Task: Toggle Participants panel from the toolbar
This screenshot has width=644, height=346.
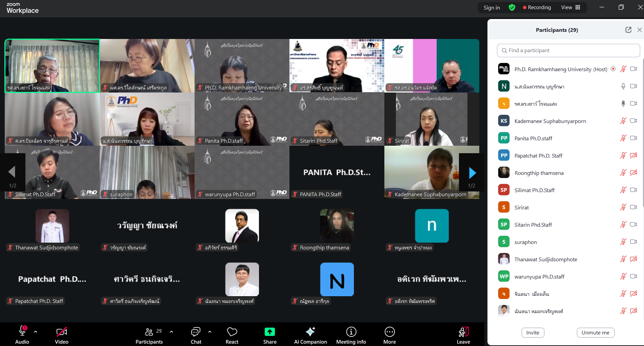Action: click(149, 332)
